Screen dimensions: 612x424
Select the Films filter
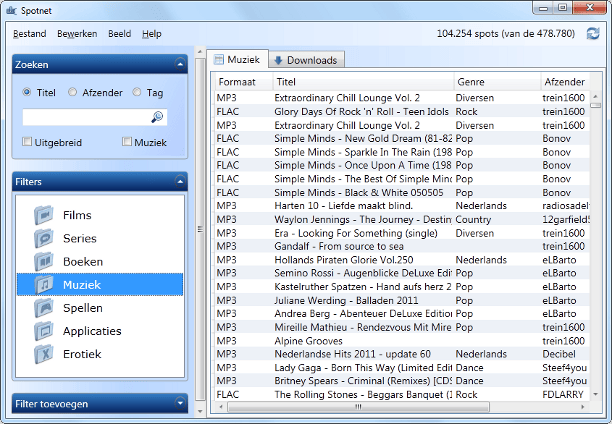100,215
